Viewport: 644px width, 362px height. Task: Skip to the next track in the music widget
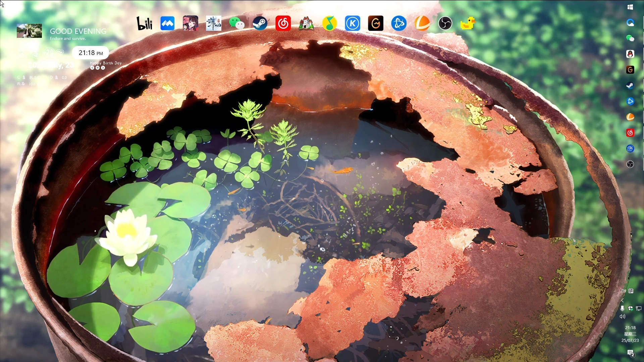click(x=103, y=68)
